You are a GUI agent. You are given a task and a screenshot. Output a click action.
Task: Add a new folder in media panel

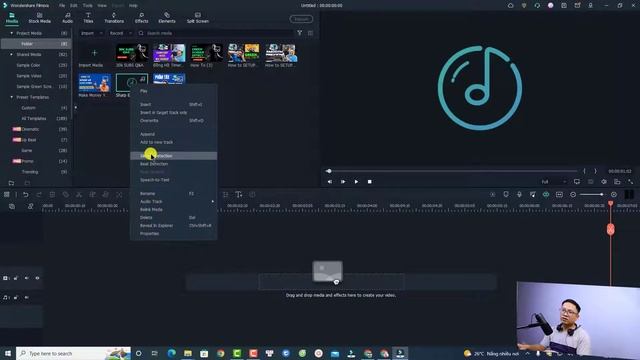click(11, 183)
